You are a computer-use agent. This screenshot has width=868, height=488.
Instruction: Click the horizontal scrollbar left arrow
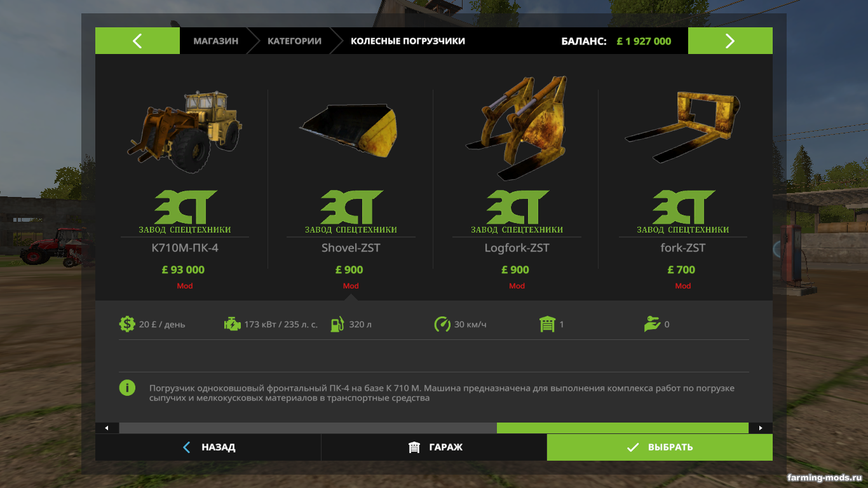(107, 428)
